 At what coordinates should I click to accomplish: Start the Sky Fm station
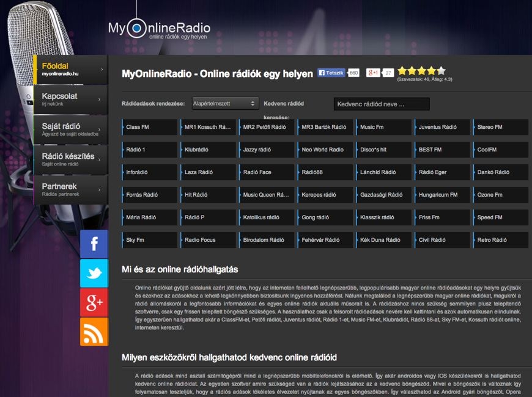[x=149, y=240]
